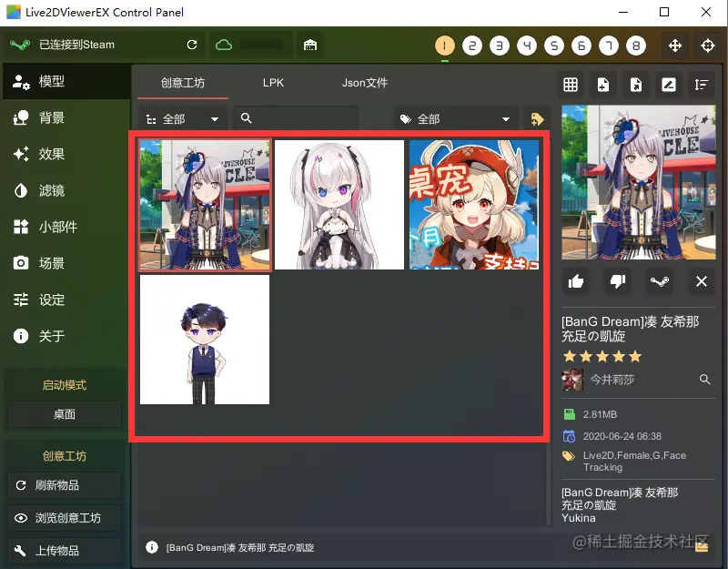
Task: Open the 设定 settings section
Action: (x=66, y=300)
